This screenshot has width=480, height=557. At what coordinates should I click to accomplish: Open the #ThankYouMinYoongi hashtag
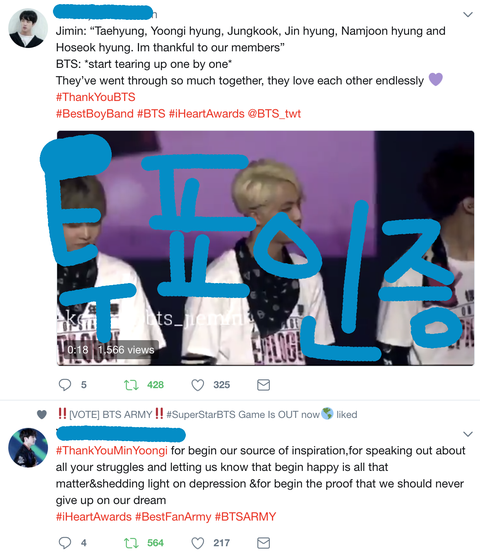click(x=112, y=450)
